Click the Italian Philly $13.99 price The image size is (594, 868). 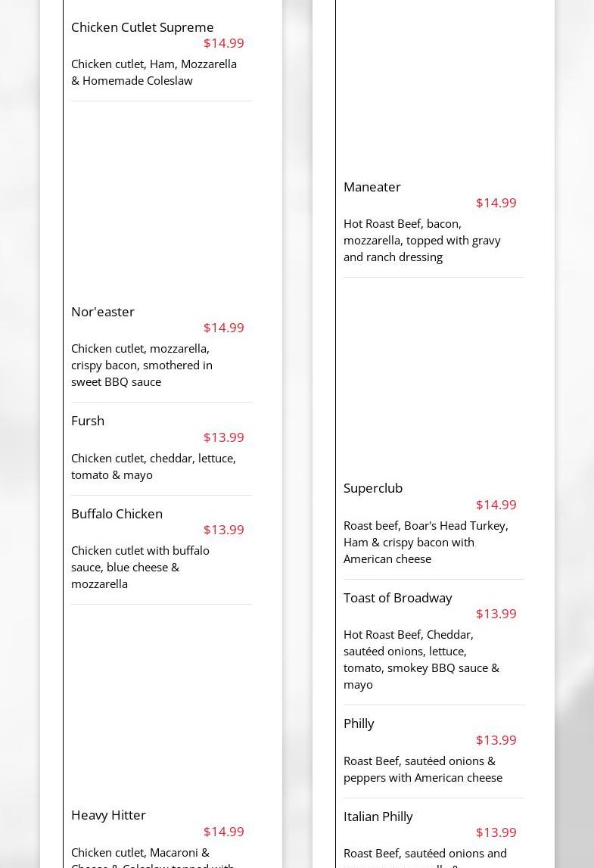(496, 832)
